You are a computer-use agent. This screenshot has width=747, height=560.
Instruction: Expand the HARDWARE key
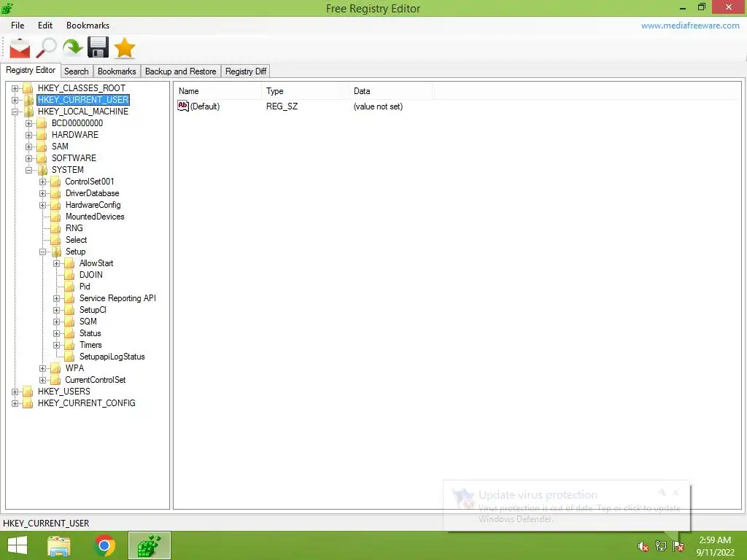[28, 135]
